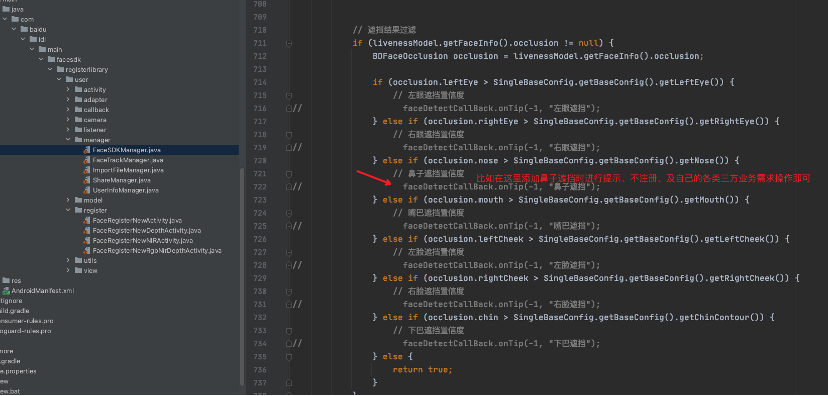Collapse the manager folder chevron

(69, 140)
